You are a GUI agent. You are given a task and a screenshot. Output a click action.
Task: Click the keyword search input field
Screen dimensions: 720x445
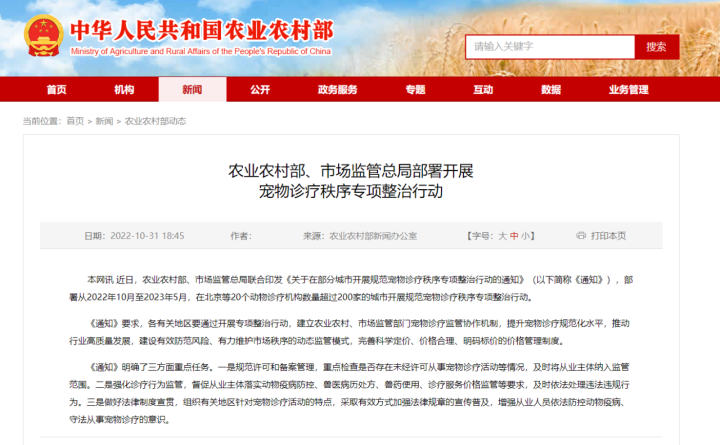tap(550, 46)
